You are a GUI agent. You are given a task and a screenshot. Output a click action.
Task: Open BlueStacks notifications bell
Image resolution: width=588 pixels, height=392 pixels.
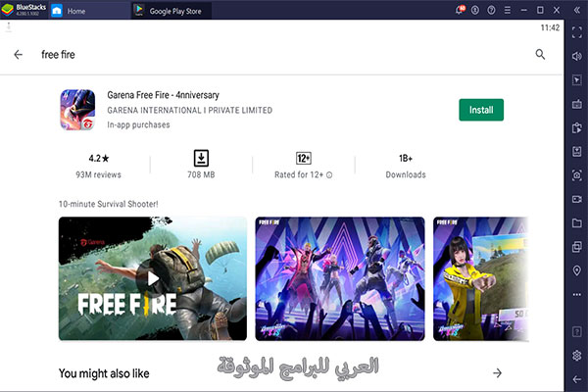tap(460, 10)
